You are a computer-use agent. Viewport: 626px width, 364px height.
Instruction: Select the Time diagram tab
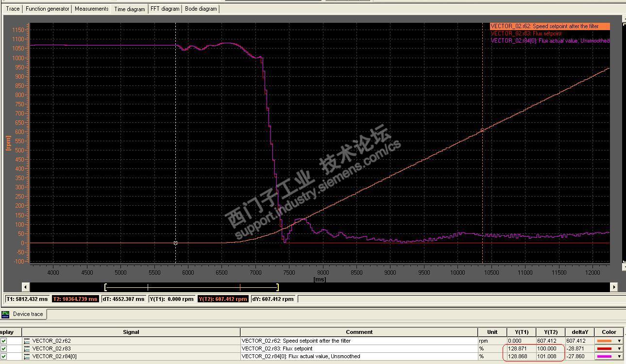pos(130,9)
